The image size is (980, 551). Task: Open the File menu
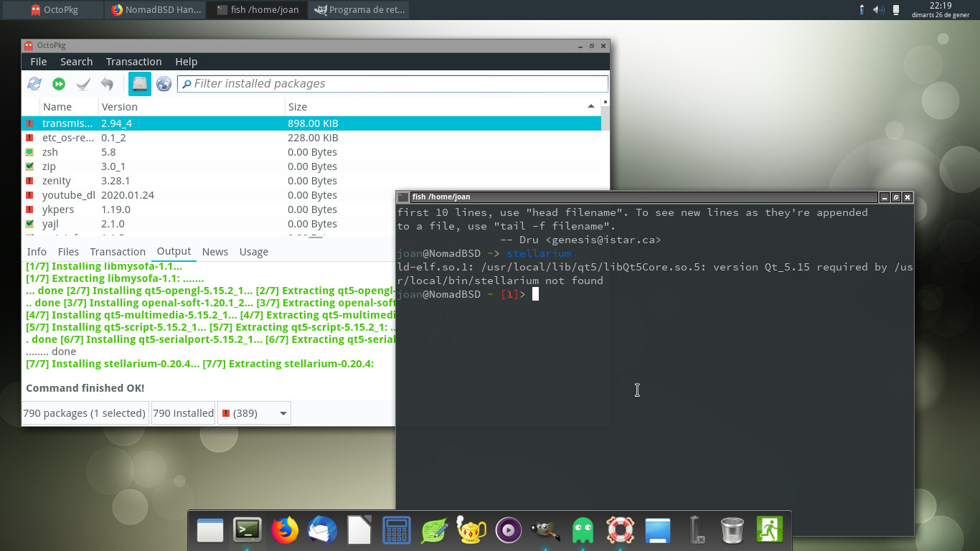(x=39, y=62)
